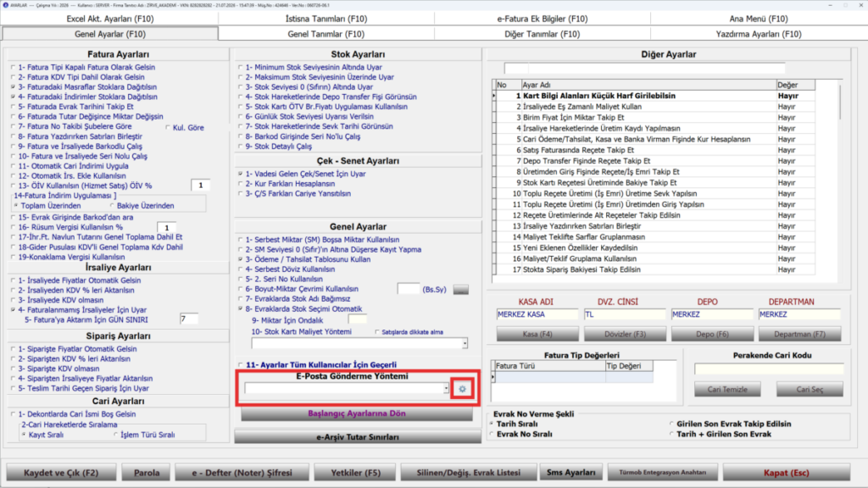868x488 pixels.
Task: Click Başlangıç Ayarlarına Dön button
Action: 357,413
